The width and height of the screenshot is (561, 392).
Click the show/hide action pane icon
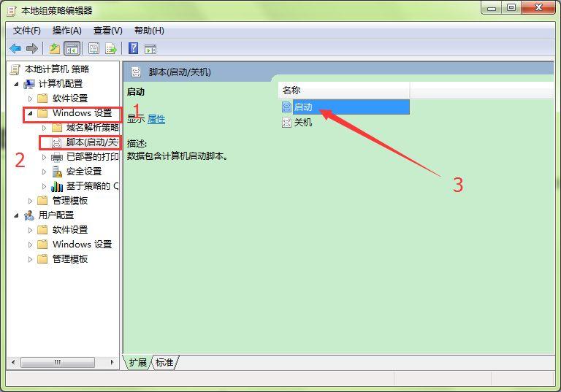point(150,49)
